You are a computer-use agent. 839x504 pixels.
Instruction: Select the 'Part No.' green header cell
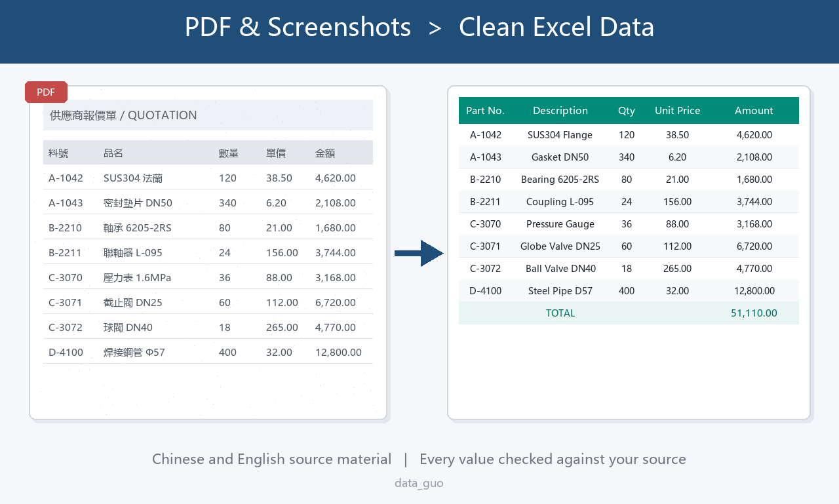[x=486, y=111]
